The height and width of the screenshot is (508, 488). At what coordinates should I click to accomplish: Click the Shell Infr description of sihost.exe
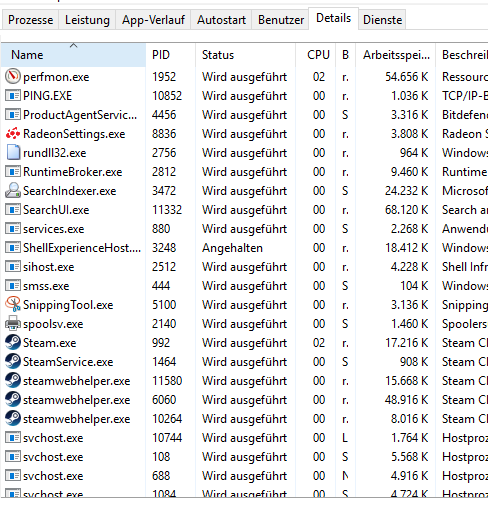(x=465, y=267)
